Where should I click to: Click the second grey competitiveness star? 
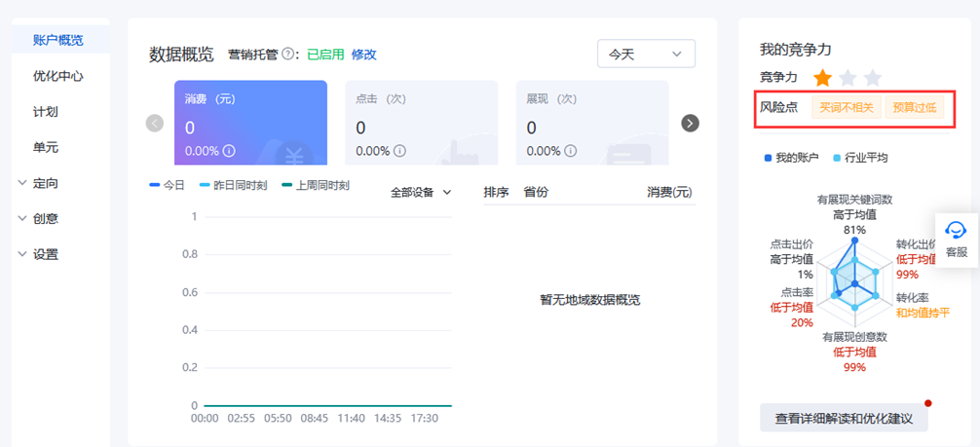(848, 78)
